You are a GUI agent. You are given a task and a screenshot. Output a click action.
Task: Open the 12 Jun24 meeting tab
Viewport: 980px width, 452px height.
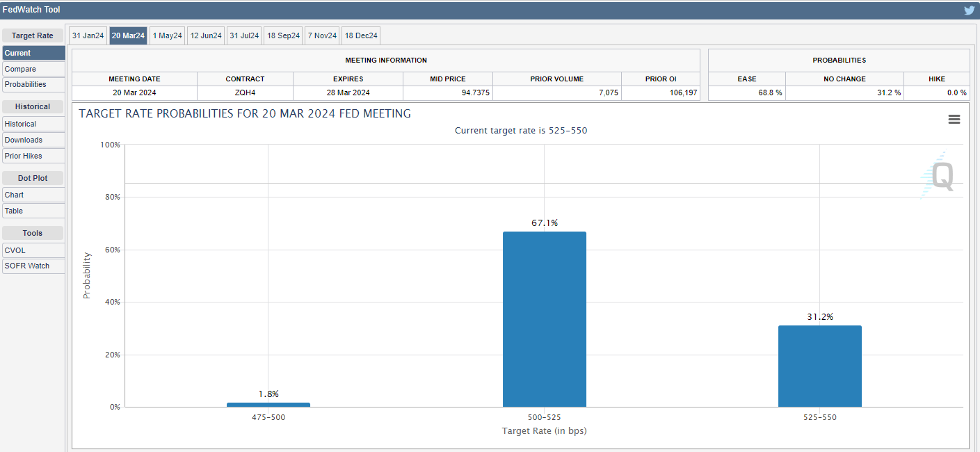[206, 35]
